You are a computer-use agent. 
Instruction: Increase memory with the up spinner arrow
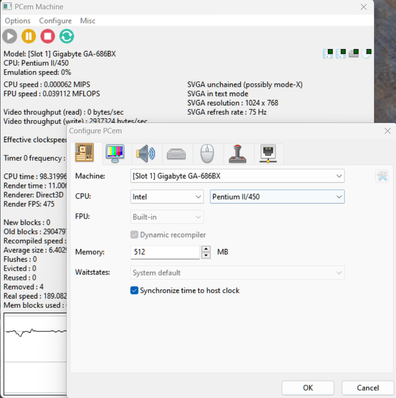206,249
